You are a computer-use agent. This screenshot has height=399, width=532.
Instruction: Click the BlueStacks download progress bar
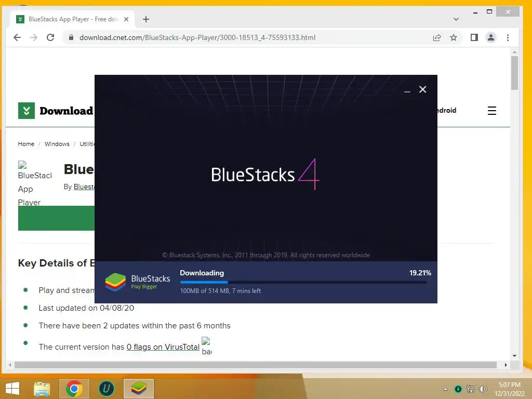click(303, 282)
